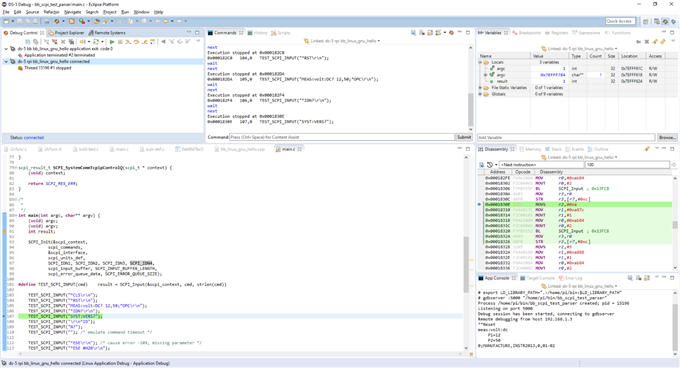This screenshot has width=680, height=368.
Task: Collapse the bb_linux_gnu_hello application exit tree node
Action: 6,49
